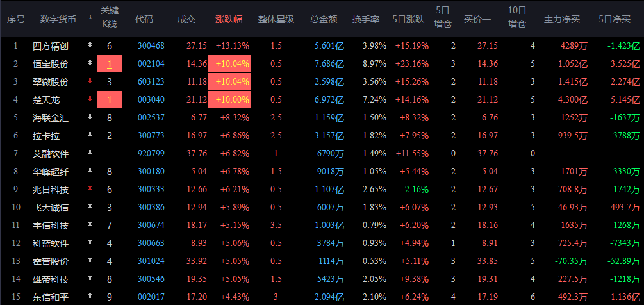Image resolution: width=644 pixels, height=305 pixels.
Task: Select stock name 华峰超纤
Action: (51, 171)
